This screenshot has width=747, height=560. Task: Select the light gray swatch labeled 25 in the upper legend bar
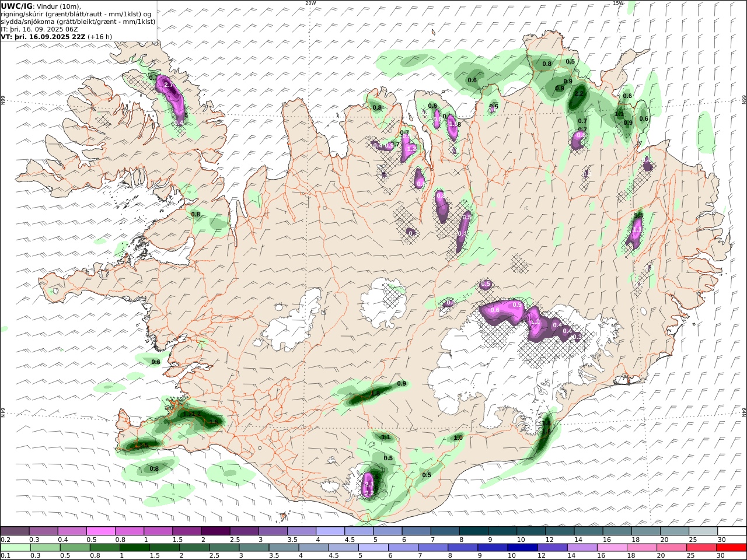[x=703, y=531]
